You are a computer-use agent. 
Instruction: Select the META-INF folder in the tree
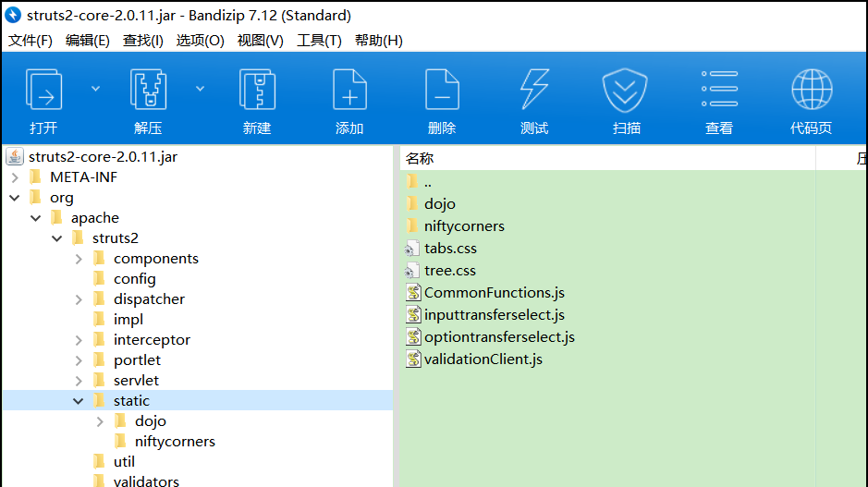tap(83, 177)
